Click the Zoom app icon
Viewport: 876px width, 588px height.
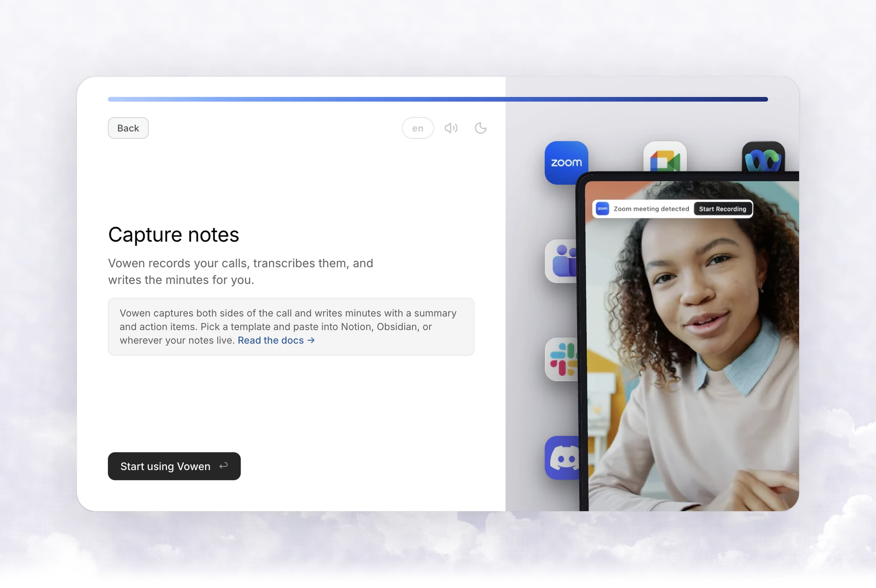(566, 162)
